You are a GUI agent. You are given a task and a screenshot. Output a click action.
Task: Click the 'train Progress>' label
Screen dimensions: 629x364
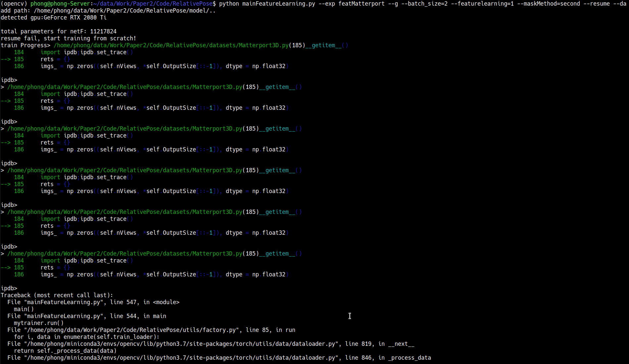[25, 45]
